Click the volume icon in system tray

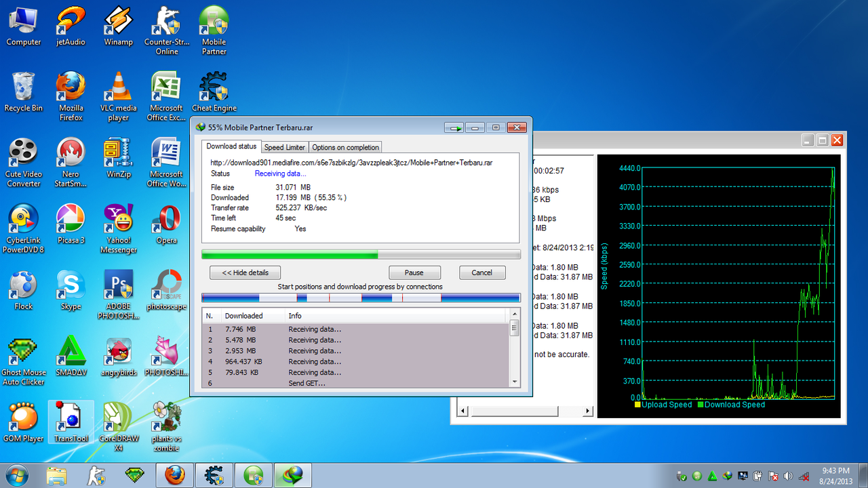pyautogui.click(x=788, y=476)
